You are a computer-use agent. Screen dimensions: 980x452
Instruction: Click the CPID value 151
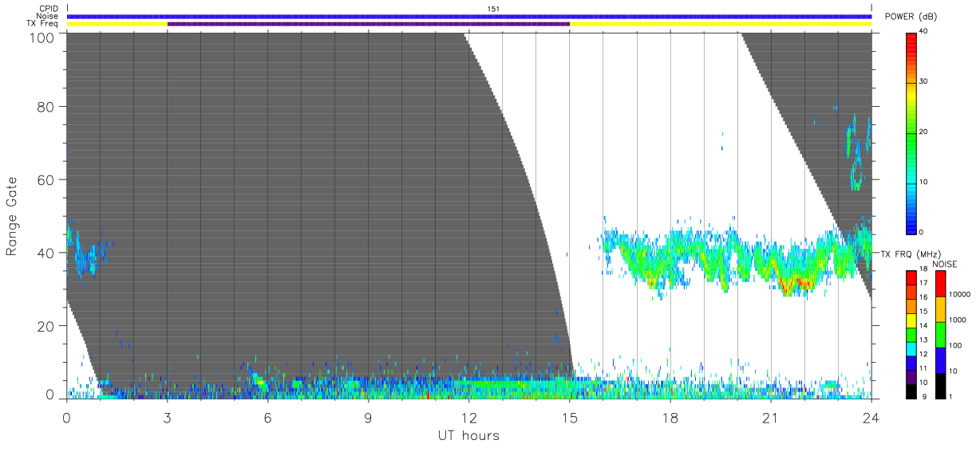pyautogui.click(x=493, y=9)
